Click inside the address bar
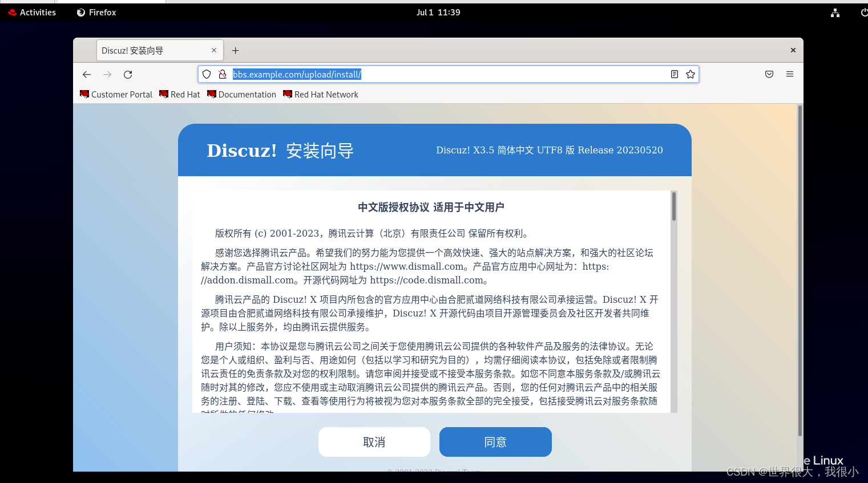Viewport: 868px width, 483px height. click(399, 74)
